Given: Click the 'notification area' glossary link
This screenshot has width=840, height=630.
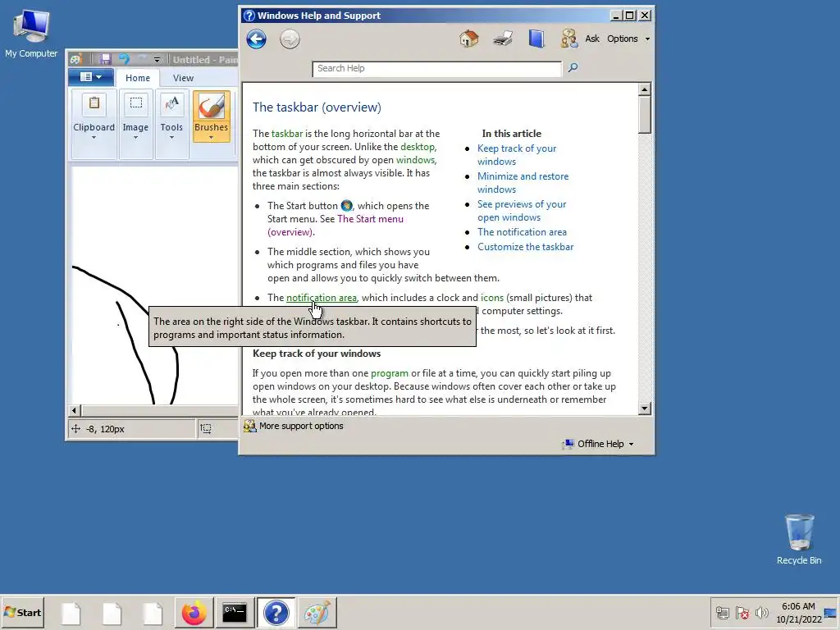Looking at the screenshot, I should click(322, 298).
